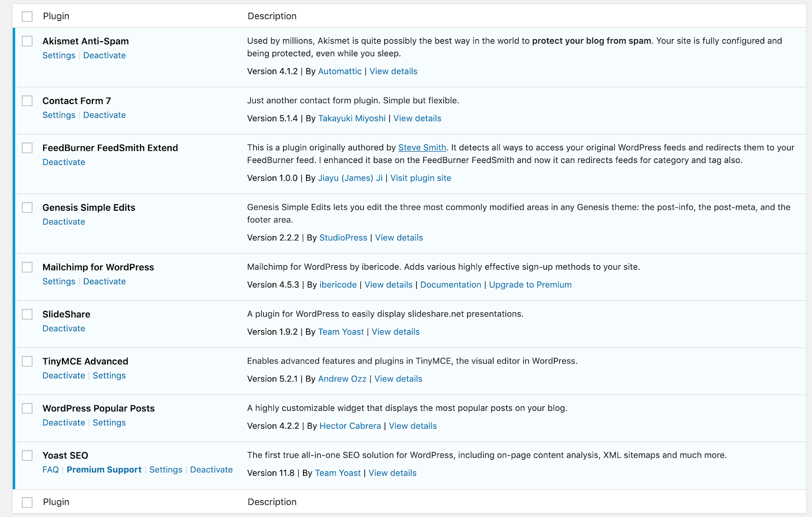Open Yoast SEO Settings
This screenshot has height=517, width=812.
(x=166, y=470)
